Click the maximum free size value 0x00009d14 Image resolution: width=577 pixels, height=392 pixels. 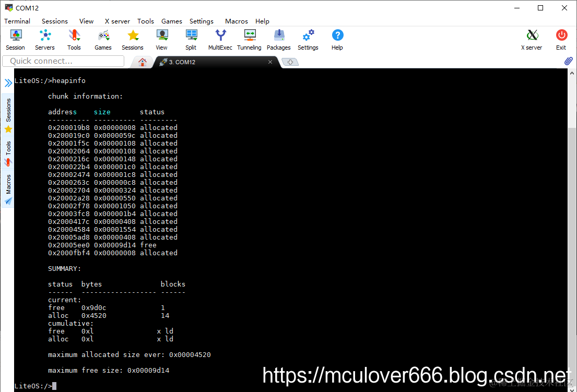[148, 370]
